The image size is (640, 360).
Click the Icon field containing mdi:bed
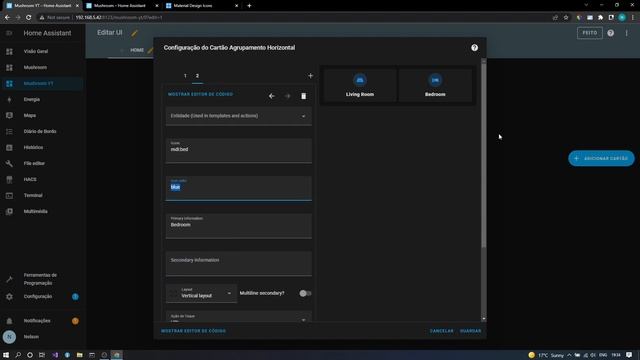239,150
